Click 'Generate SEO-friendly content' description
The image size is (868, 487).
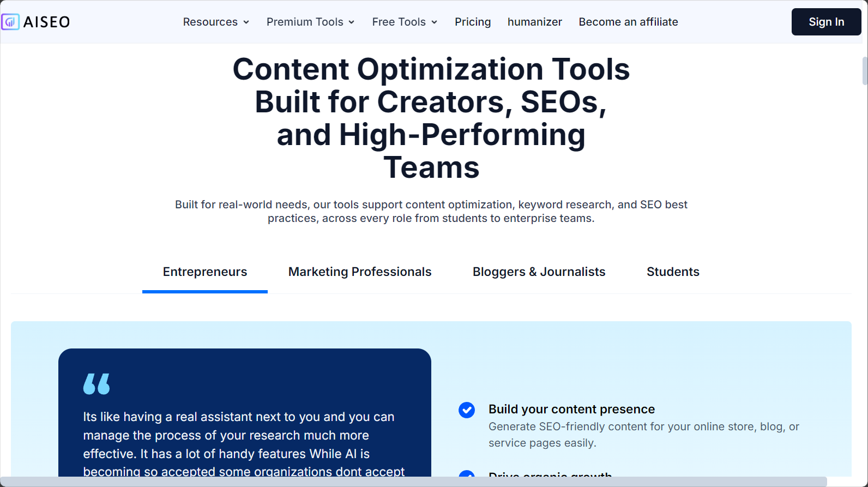[643, 435]
